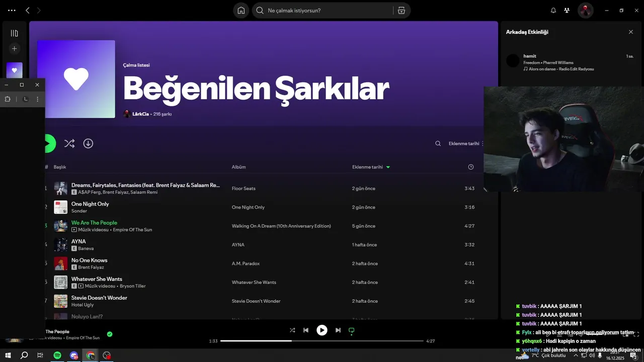The height and width of the screenshot is (362, 644).
Task: Select the 'Dreams, Fairytales, Fantasies' track title
Action: pyautogui.click(x=146, y=185)
